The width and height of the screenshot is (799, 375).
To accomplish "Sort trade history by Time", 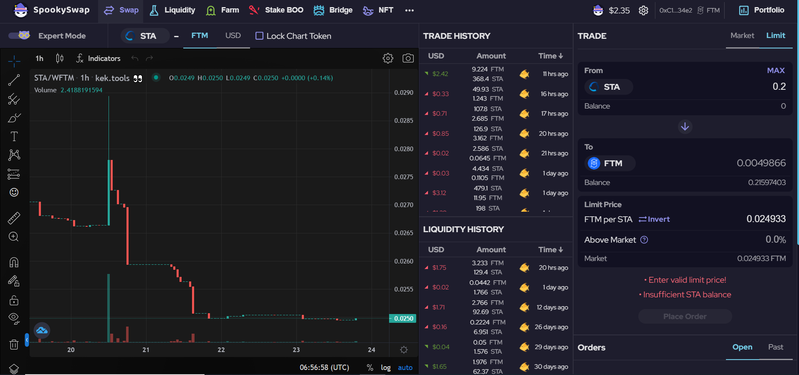I will (x=550, y=56).
